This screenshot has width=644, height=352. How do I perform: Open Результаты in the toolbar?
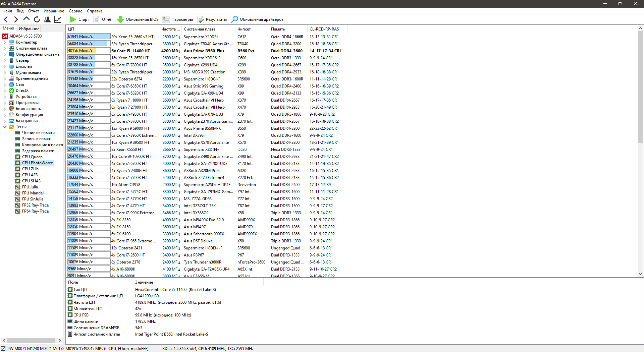click(212, 19)
